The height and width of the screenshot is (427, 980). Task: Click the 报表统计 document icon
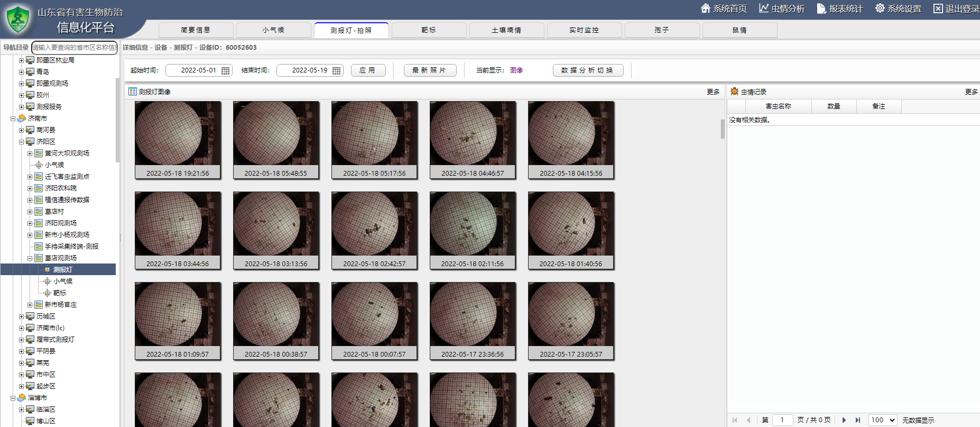click(x=821, y=8)
